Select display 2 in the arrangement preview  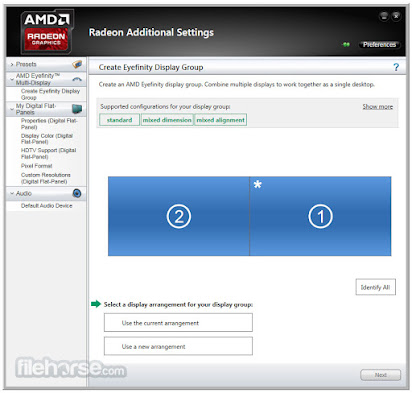179,216
